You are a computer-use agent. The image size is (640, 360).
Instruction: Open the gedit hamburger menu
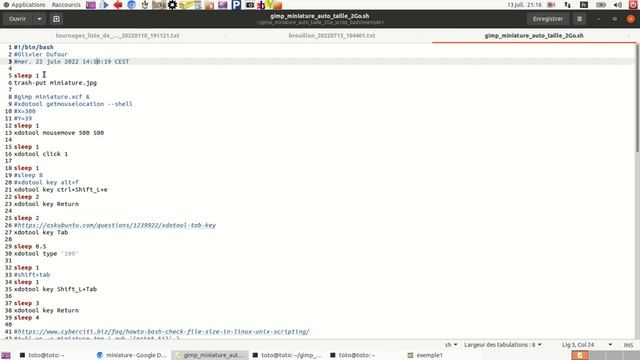click(x=579, y=19)
